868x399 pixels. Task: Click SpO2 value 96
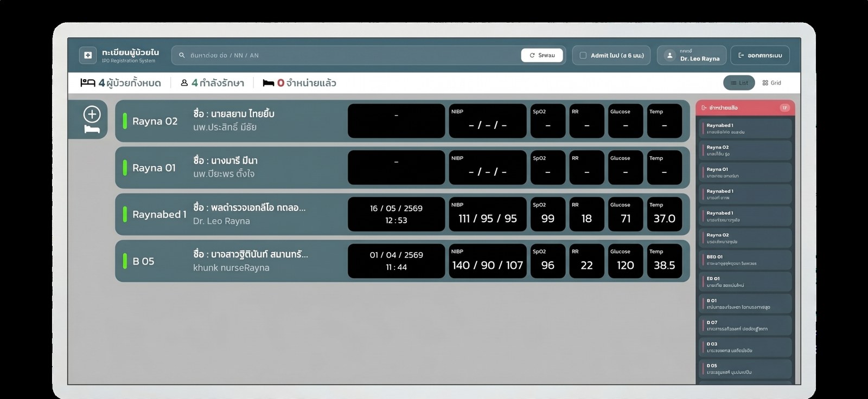click(x=548, y=265)
